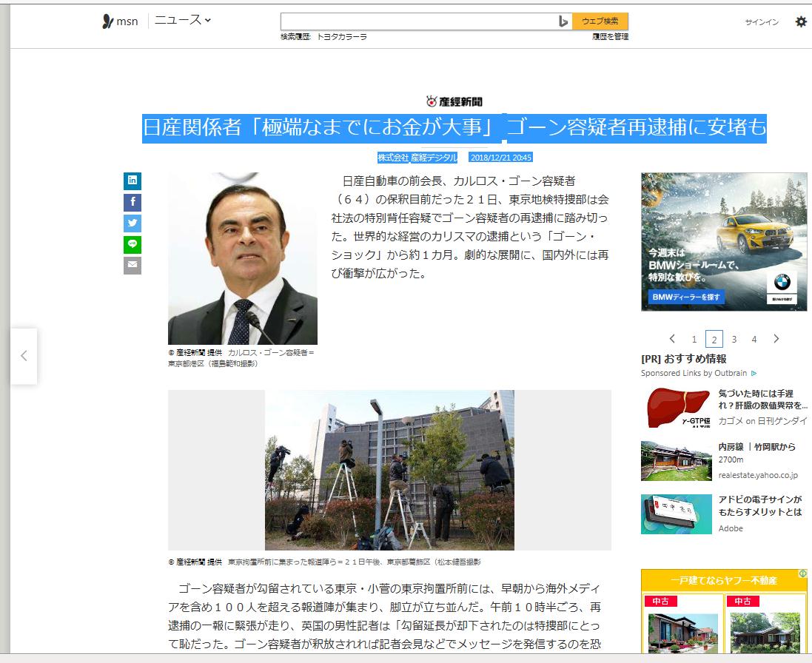
Task: Click the Bing search icon
Action: (563, 21)
